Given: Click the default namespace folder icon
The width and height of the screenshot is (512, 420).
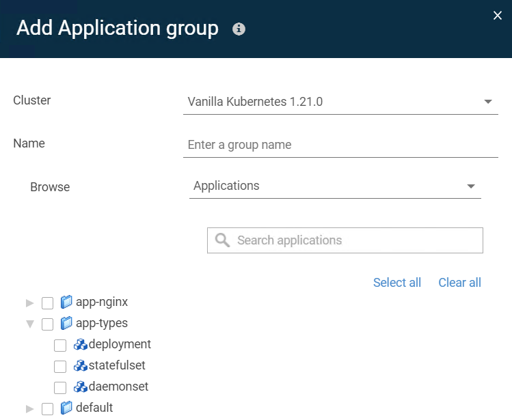Looking at the screenshot, I should (x=66, y=408).
